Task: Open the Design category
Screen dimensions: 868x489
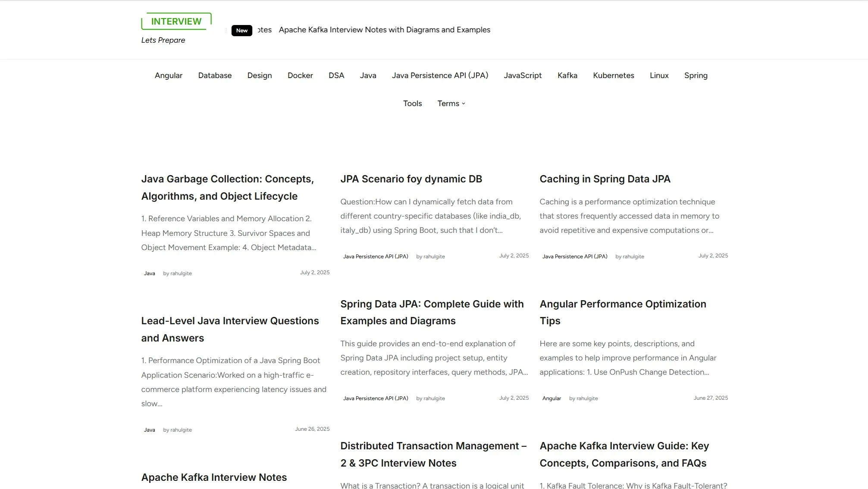Action: click(x=260, y=75)
